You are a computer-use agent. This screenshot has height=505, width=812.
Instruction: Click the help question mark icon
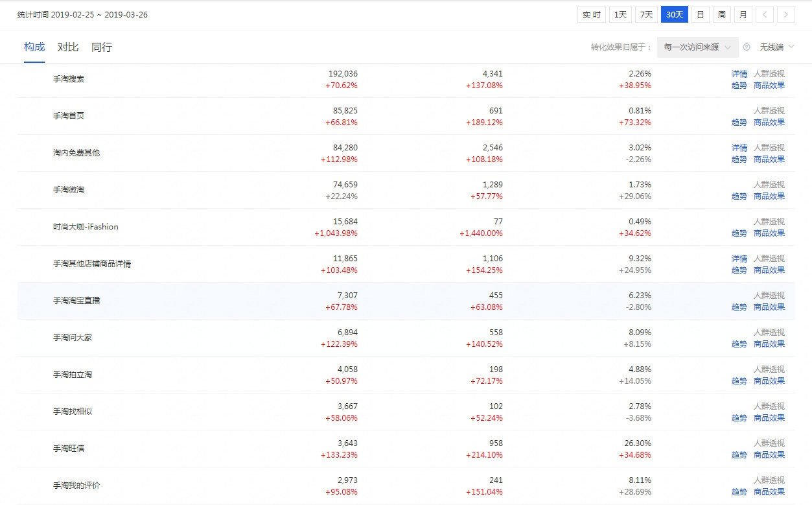click(x=747, y=47)
